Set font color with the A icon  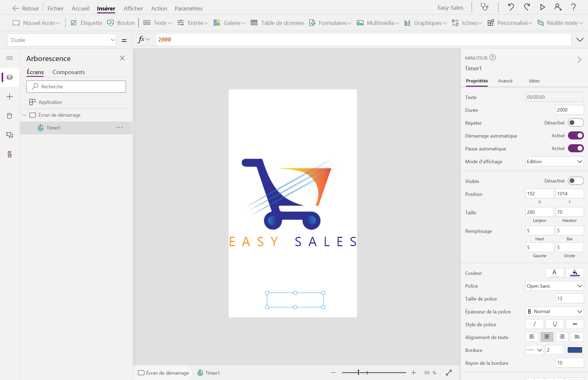pyautogui.click(x=555, y=273)
